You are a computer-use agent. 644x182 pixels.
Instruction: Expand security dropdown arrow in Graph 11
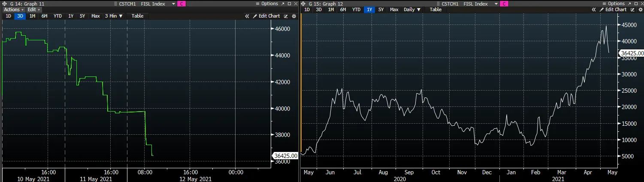(x=173, y=3)
